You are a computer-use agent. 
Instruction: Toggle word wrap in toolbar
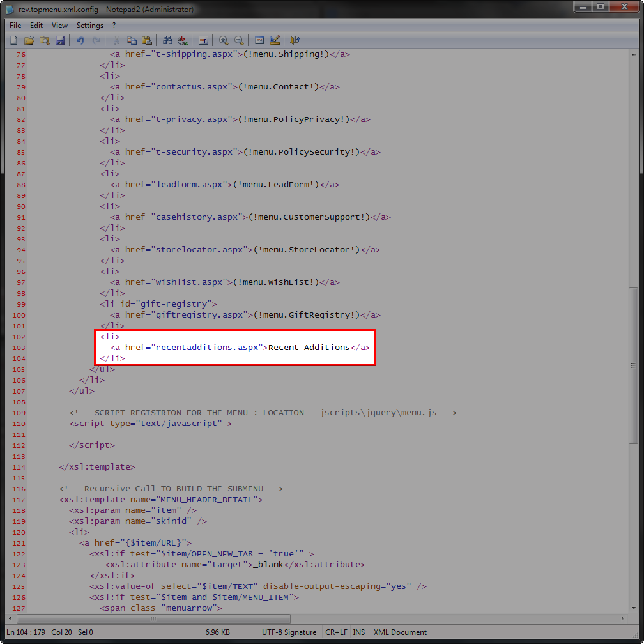[203, 40]
